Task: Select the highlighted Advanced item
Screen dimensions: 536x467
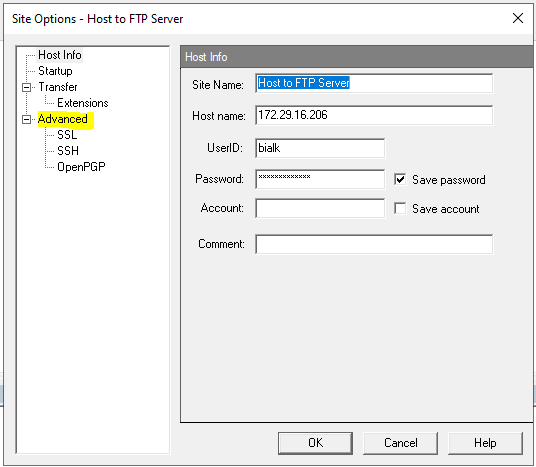Action: (x=63, y=119)
